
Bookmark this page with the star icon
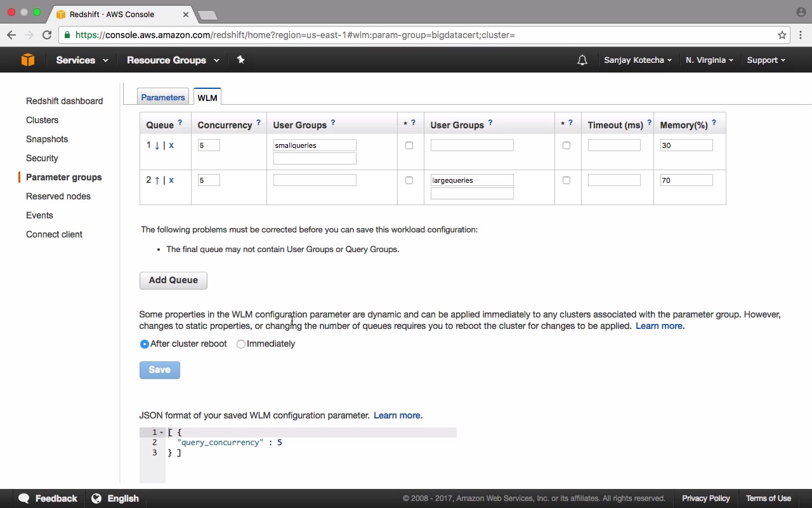click(782, 35)
